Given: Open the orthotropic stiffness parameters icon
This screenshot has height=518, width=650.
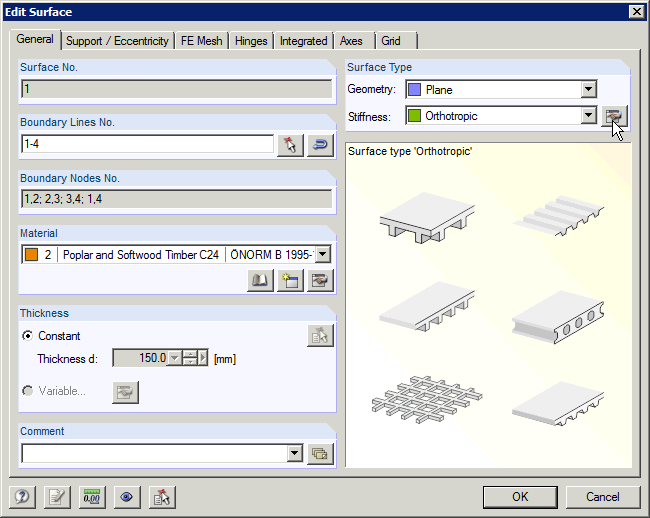Looking at the screenshot, I should coord(614,116).
